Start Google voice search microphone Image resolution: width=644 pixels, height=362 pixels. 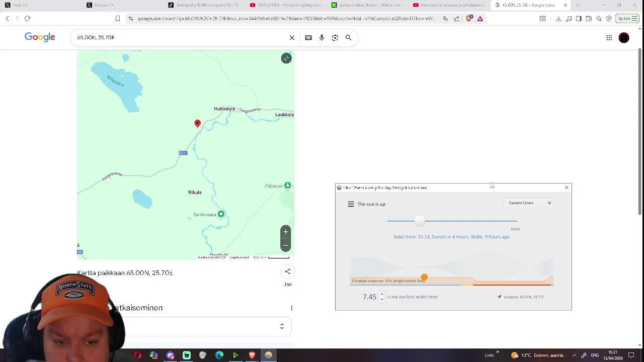pyautogui.click(x=321, y=38)
